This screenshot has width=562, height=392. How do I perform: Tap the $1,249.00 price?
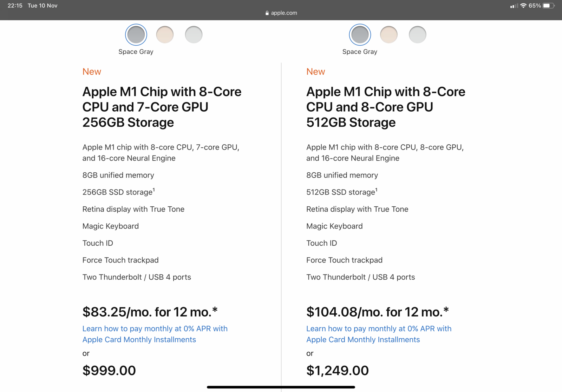point(338,371)
